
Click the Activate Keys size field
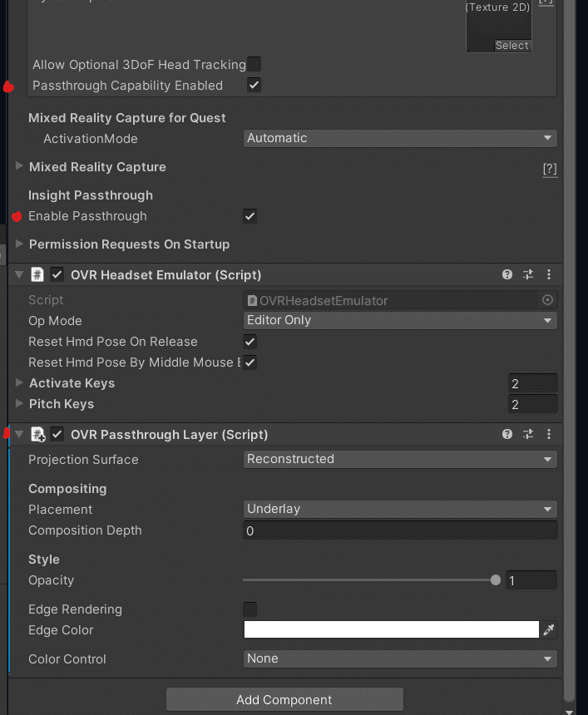point(533,383)
